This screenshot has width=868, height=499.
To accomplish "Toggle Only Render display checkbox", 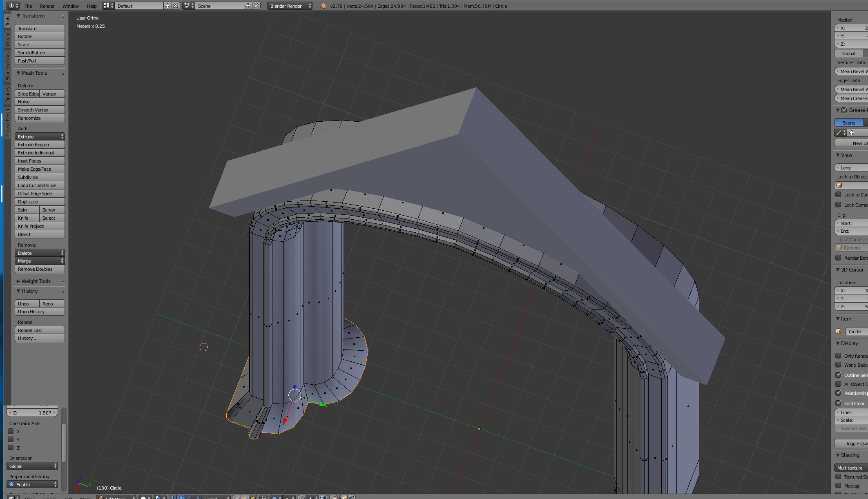I will (x=838, y=356).
